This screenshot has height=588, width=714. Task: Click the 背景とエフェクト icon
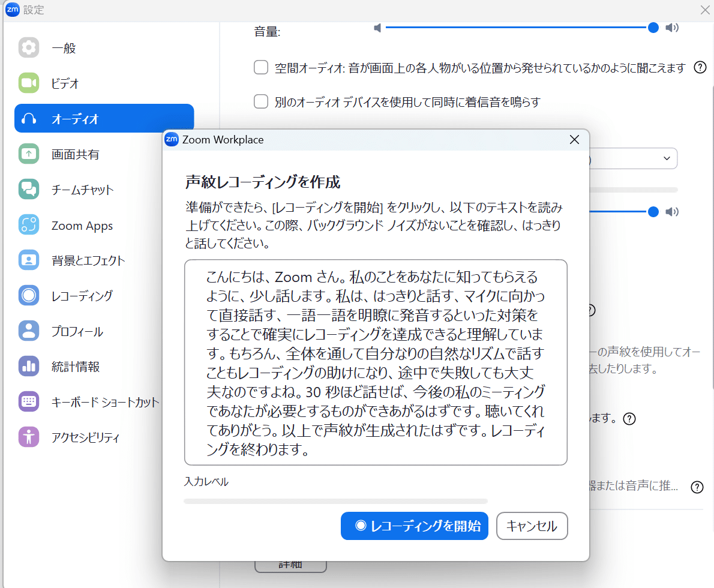point(29,260)
